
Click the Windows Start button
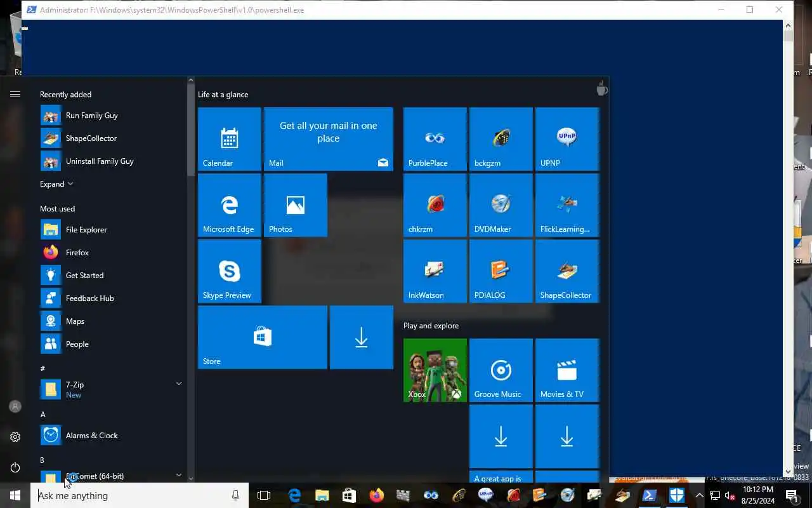click(x=15, y=495)
